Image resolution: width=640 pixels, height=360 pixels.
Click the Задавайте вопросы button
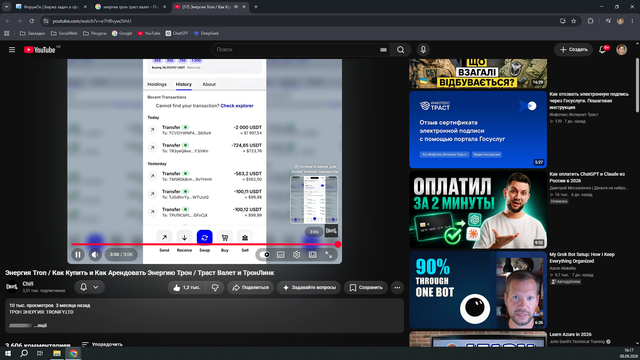point(310,287)
